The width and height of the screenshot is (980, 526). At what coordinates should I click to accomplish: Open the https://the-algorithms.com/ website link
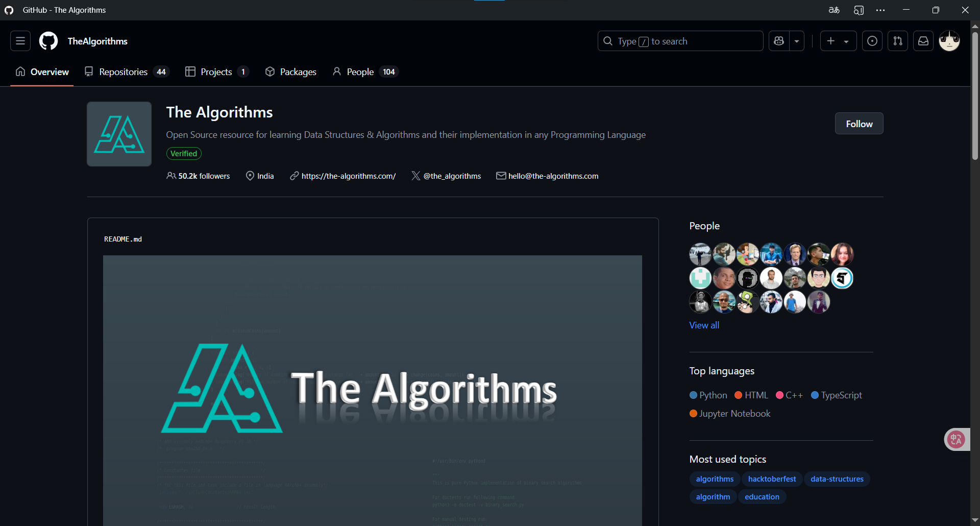pyautogui.click(x=349, y=176)
